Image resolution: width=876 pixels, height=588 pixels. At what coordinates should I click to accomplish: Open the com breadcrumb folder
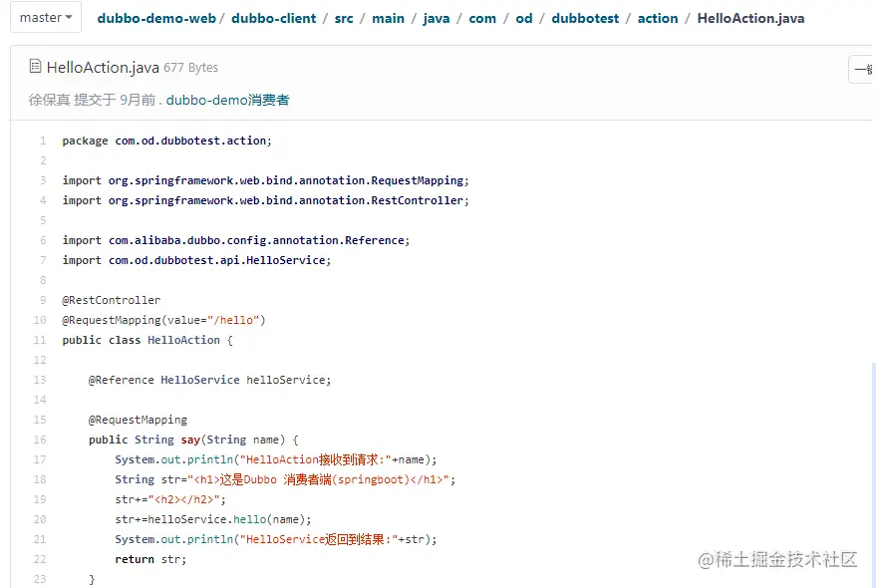tap(482, 19)
